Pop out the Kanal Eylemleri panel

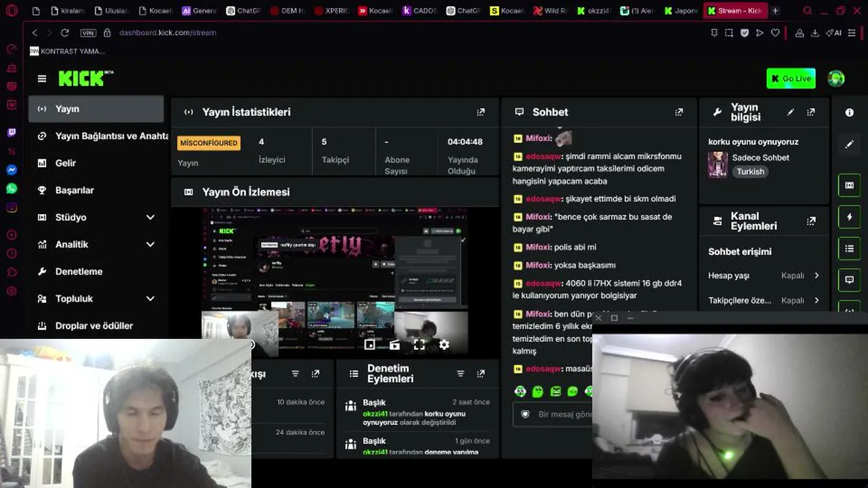pyautogui.click(x=811, y=221)
